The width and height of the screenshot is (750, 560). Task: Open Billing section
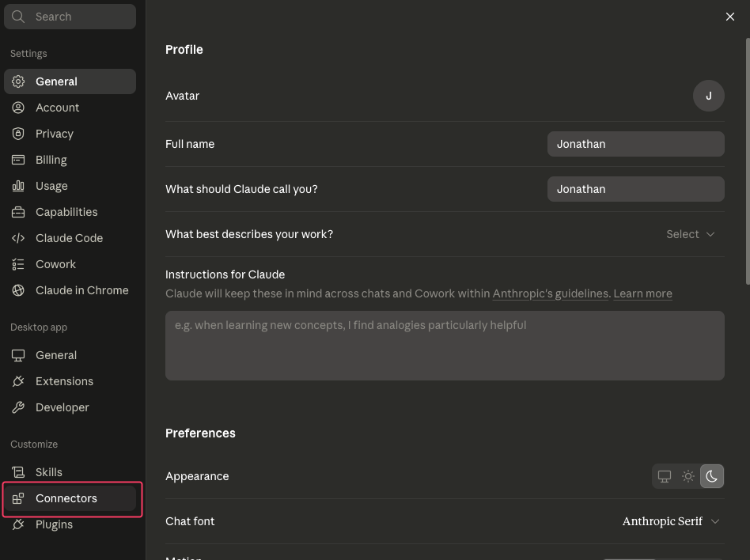(x=70, y=160)
